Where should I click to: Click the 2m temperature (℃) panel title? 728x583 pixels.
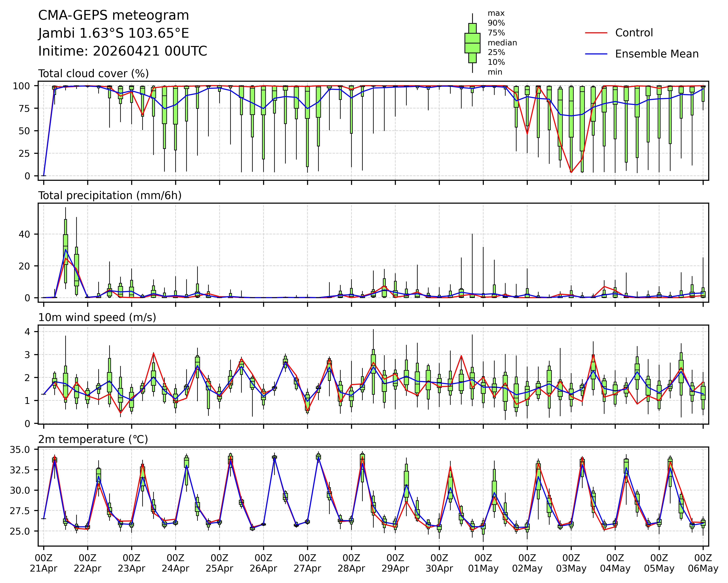93,439
